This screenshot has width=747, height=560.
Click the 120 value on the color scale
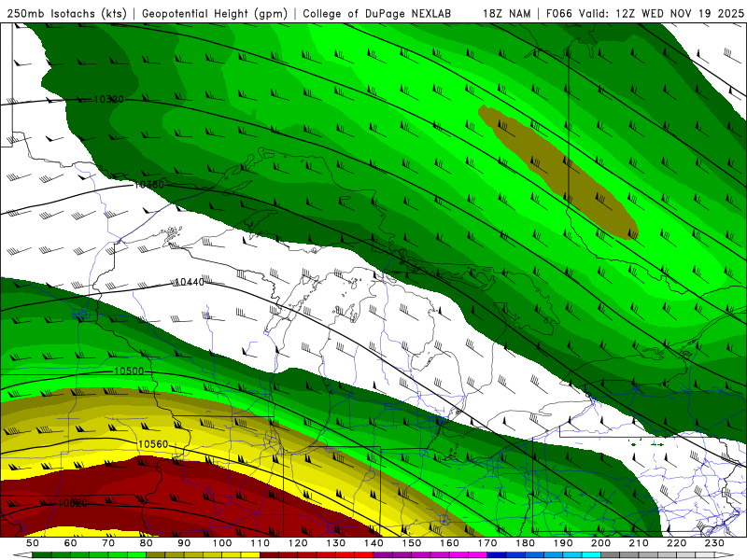[298, 543]
